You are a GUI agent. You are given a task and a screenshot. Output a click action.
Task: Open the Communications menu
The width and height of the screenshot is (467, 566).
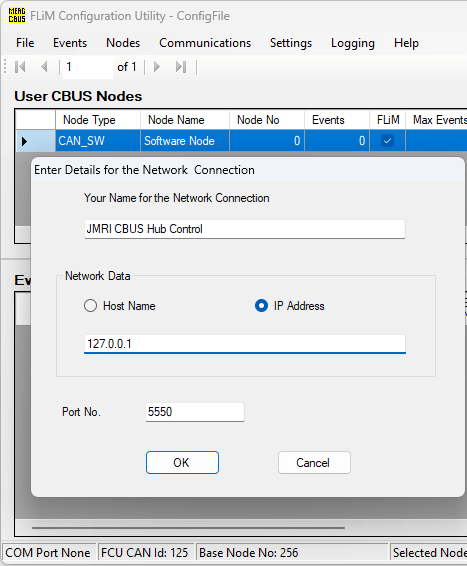(205, 43)
